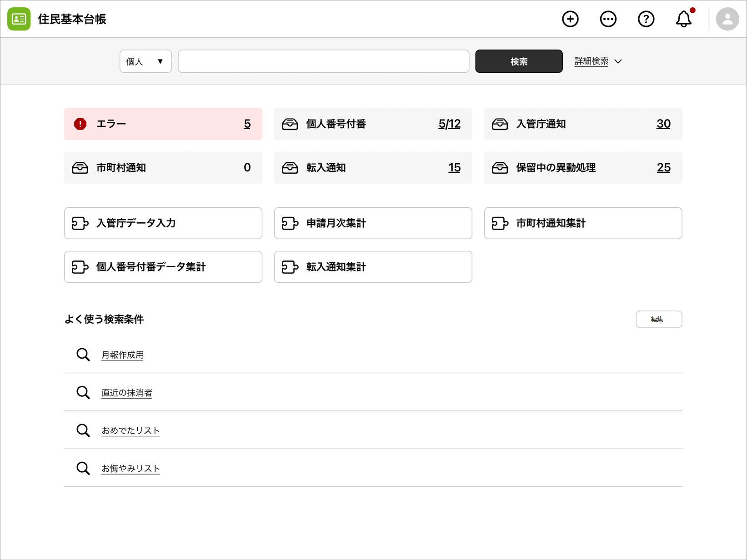Viewport: 747px width, 560px height.
Task: Open the お悔やみリスト saved search link
Action: [131, 469]
